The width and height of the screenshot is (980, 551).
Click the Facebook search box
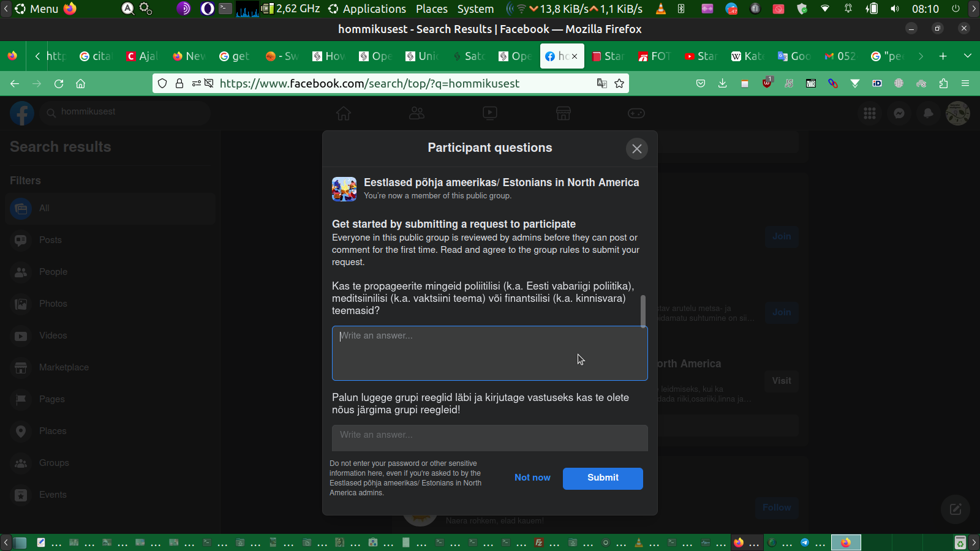click(x=126, y=112)
